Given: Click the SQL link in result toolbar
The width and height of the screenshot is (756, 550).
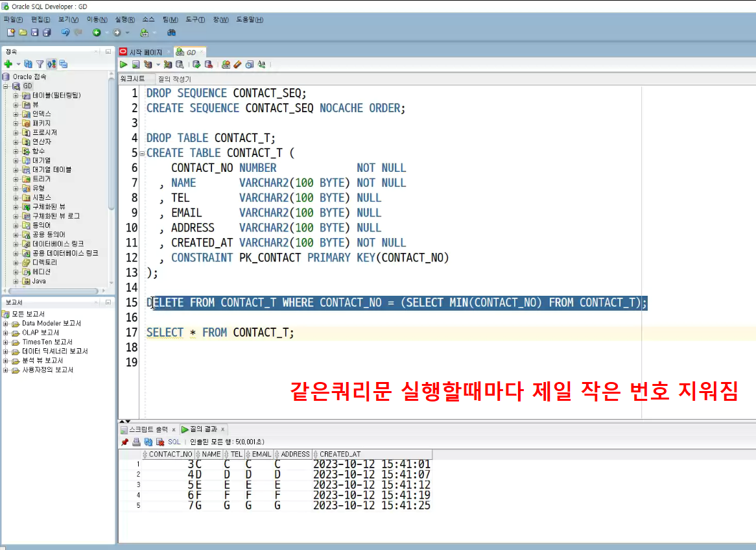Looking at the screenshot, I should 174,442.
